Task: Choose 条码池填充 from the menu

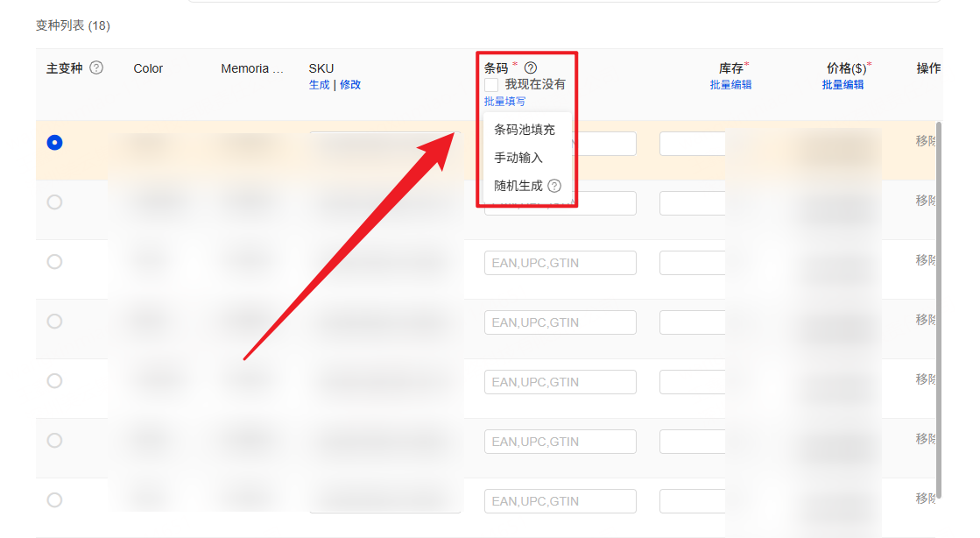Action: click(524, 130)
